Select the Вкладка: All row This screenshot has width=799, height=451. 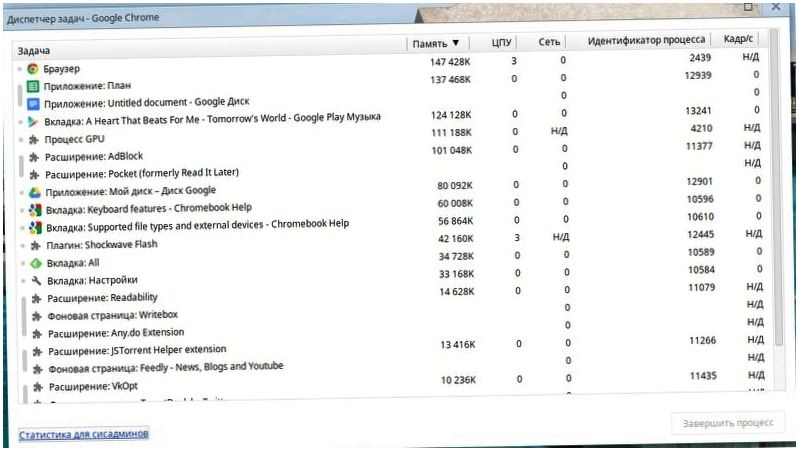390,259
